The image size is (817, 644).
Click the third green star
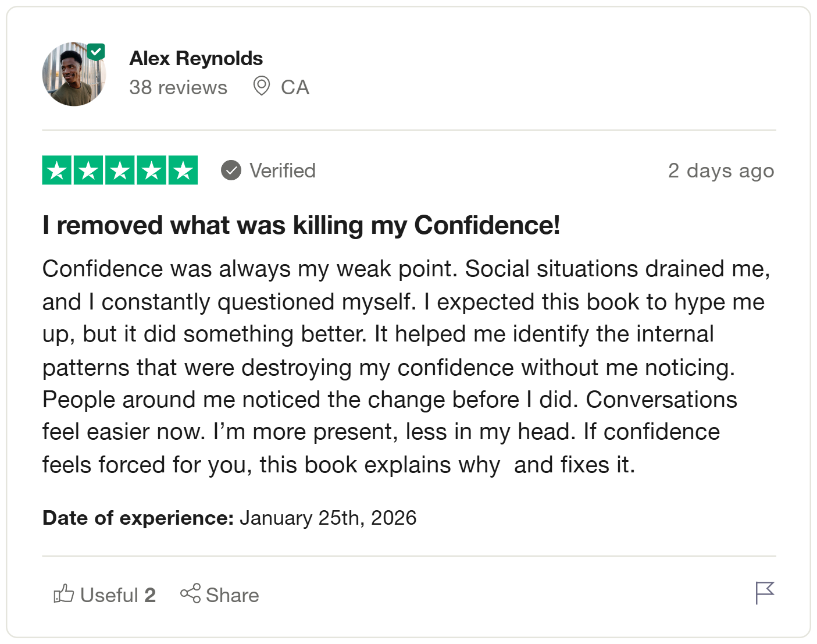pyautogui.click(x=120, y=170)
